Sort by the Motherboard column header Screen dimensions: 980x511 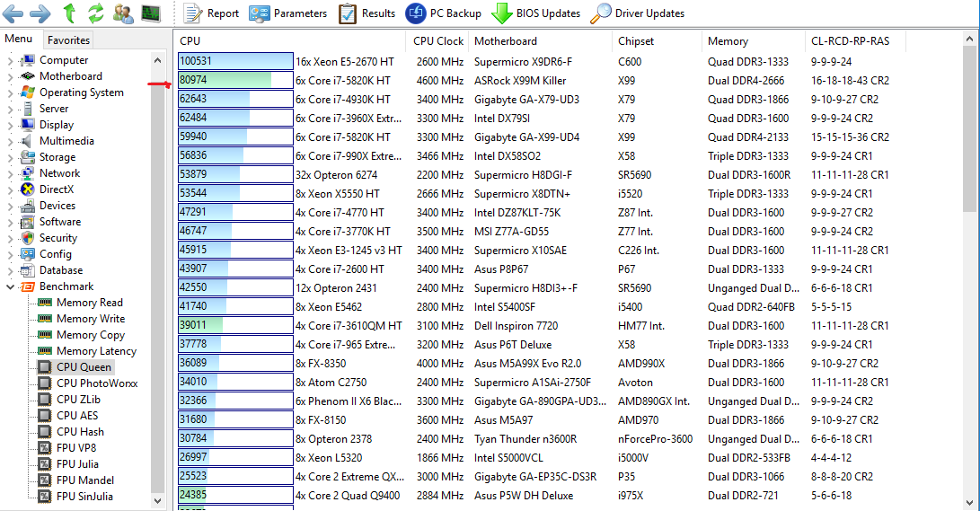coord(541,41)
